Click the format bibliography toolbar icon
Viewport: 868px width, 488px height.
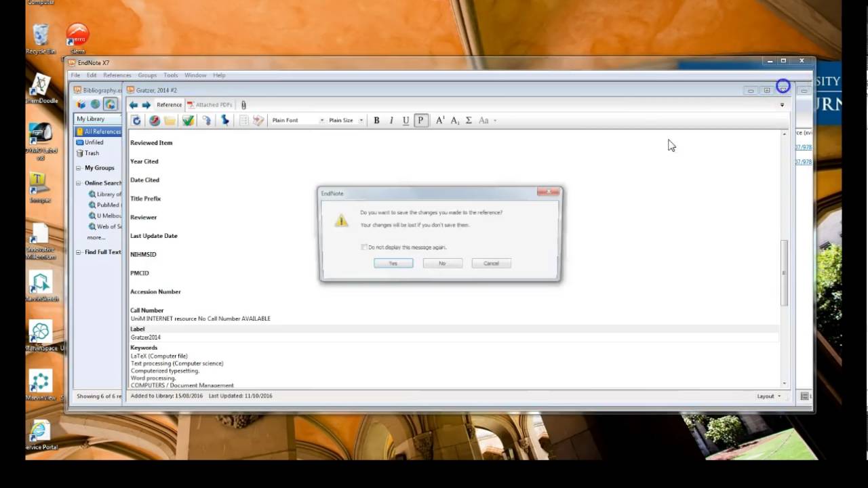point(258,121)
